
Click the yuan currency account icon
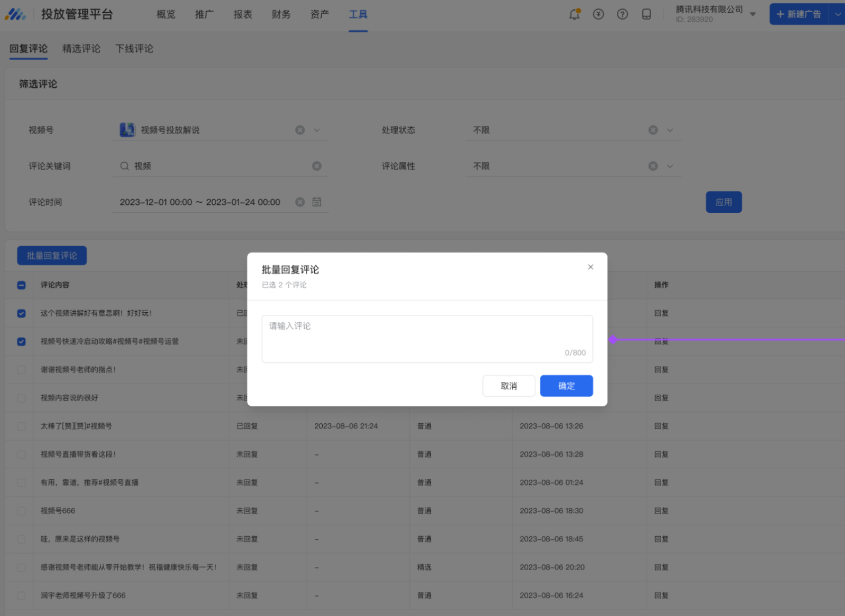[598, 14]
